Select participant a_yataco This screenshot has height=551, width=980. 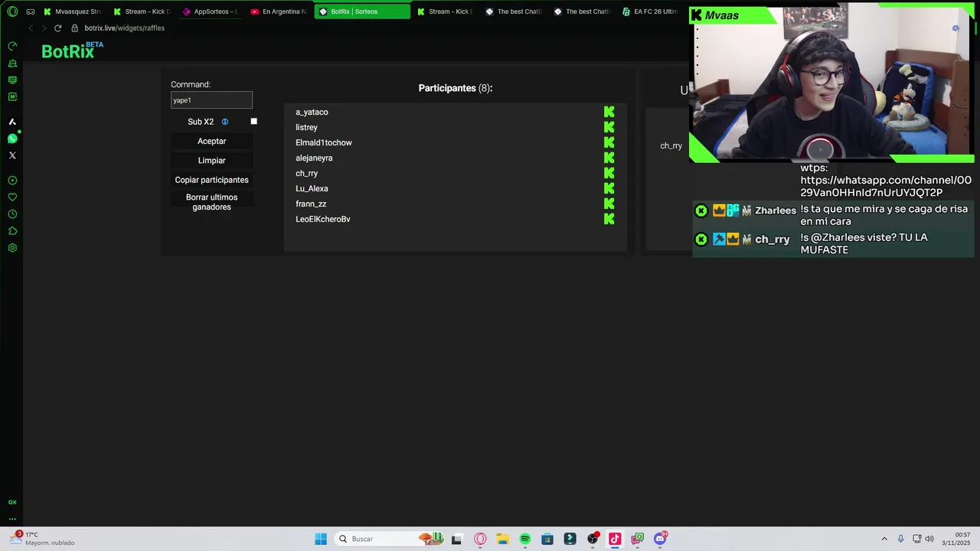(x=312, y=112)
